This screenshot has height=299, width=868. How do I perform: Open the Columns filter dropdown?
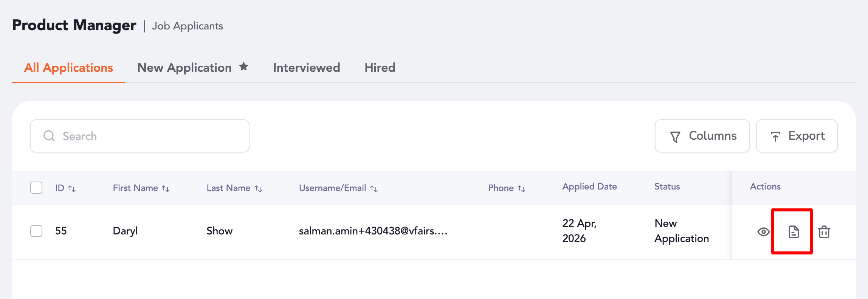(x=702, y=136)
